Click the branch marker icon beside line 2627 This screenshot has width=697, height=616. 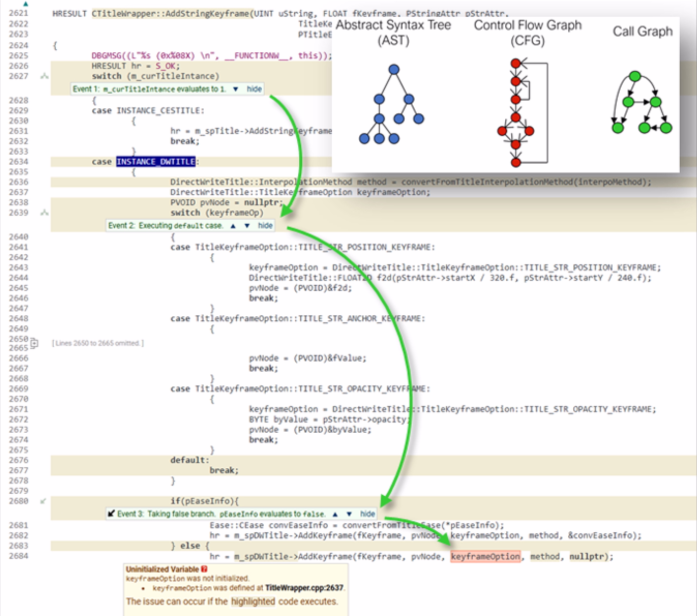44,76
